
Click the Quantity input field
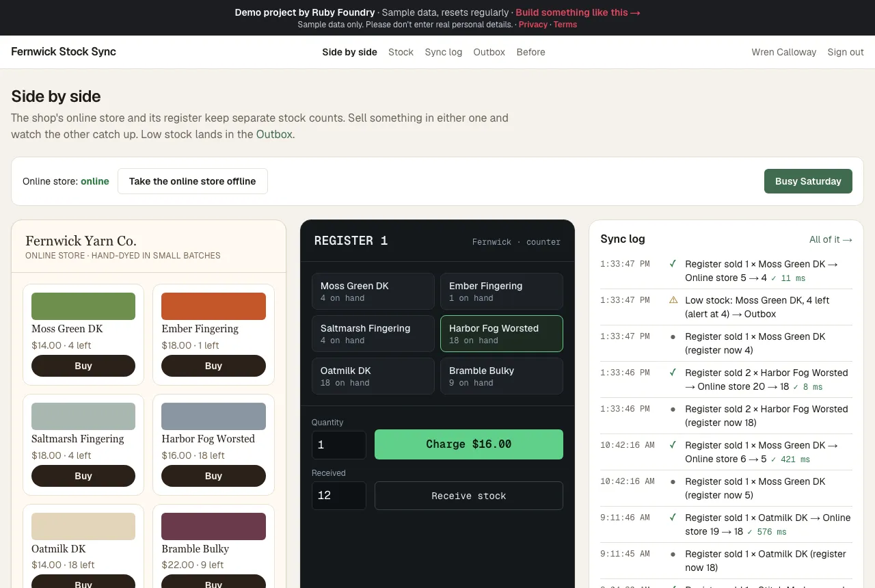(x=339, y=444)
